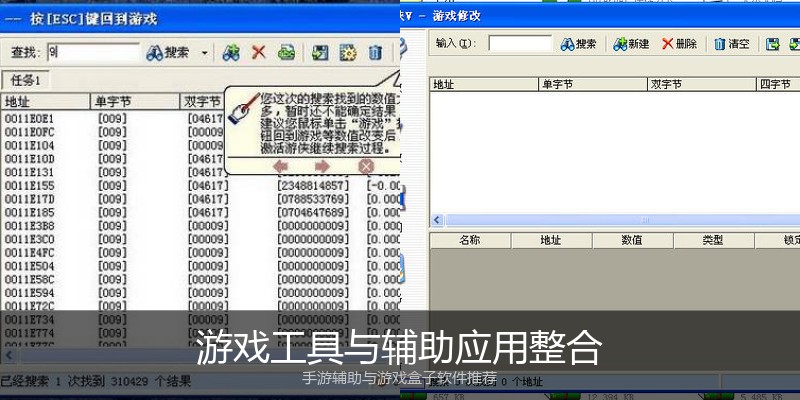Click the [009] cell in row 0011E155
The image size is (800, 400).
[x=112, y=185]
